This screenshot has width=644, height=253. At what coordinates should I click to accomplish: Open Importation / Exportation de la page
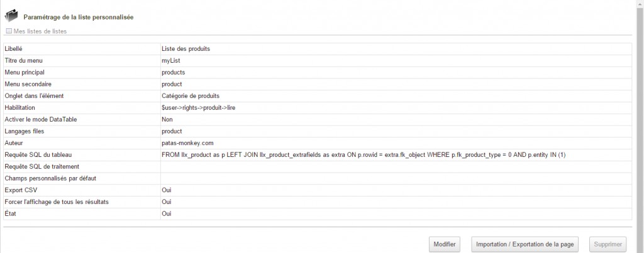tap(525, 244)
